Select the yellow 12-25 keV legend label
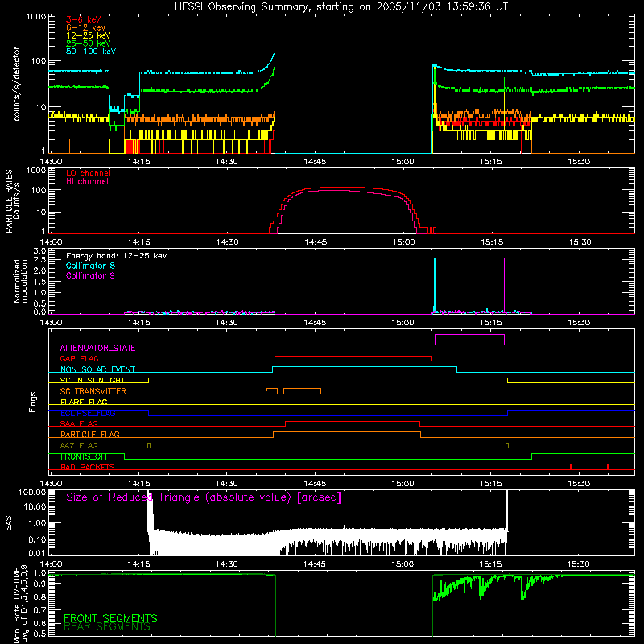The height and width of the screenshot is (644, 644). [89, 35]
